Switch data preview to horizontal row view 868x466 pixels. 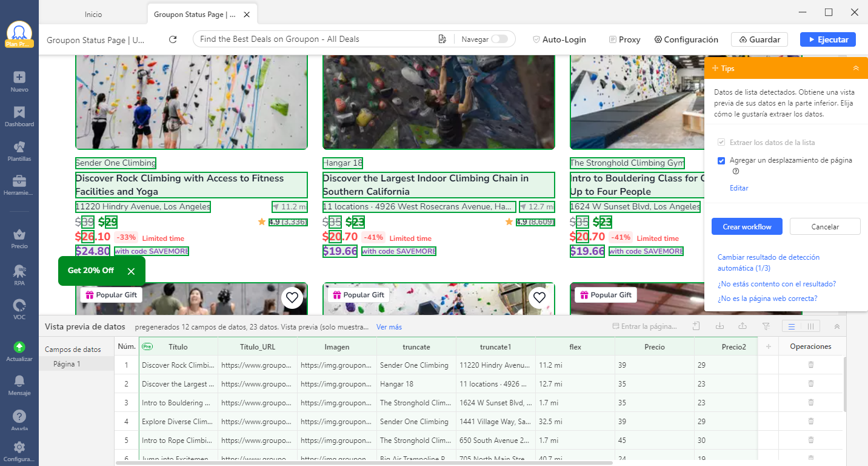(x=791, y=326)
